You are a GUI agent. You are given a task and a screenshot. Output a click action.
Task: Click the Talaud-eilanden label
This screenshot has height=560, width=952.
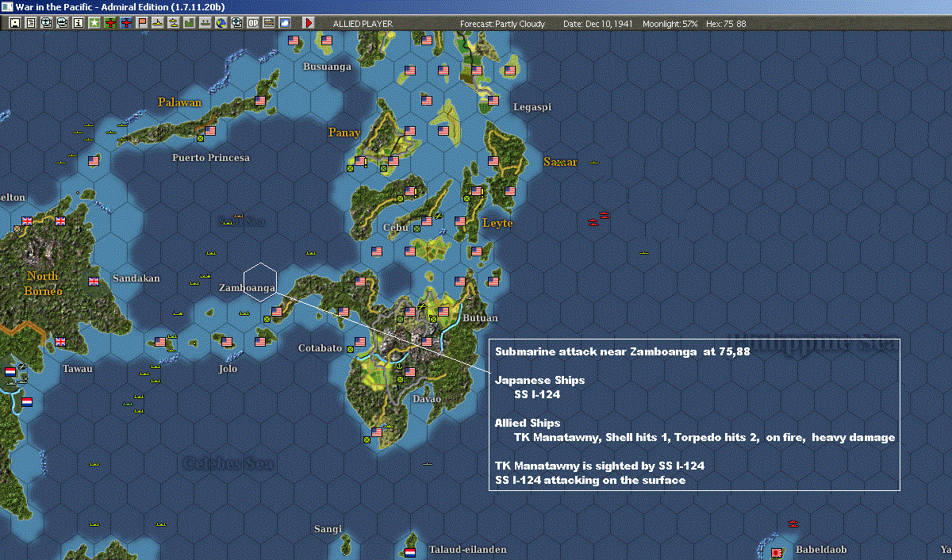pos(467,549)
